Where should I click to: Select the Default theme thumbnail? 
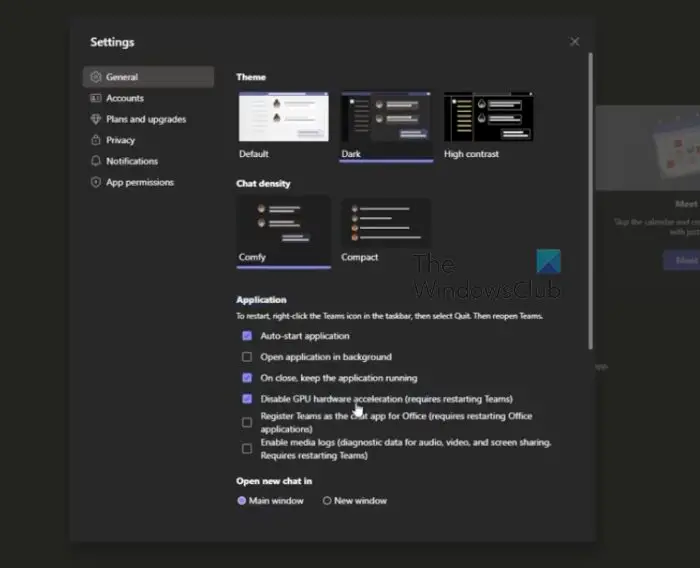click(x=283, y=117)
